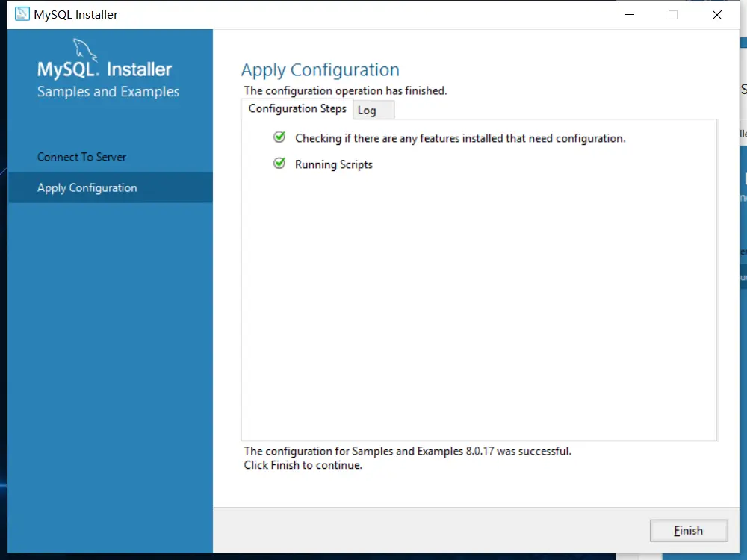This screenshot has height=560, width=747.
Task: Click 'Checking if there are any features' step text
Action: [x=460, y=138]
